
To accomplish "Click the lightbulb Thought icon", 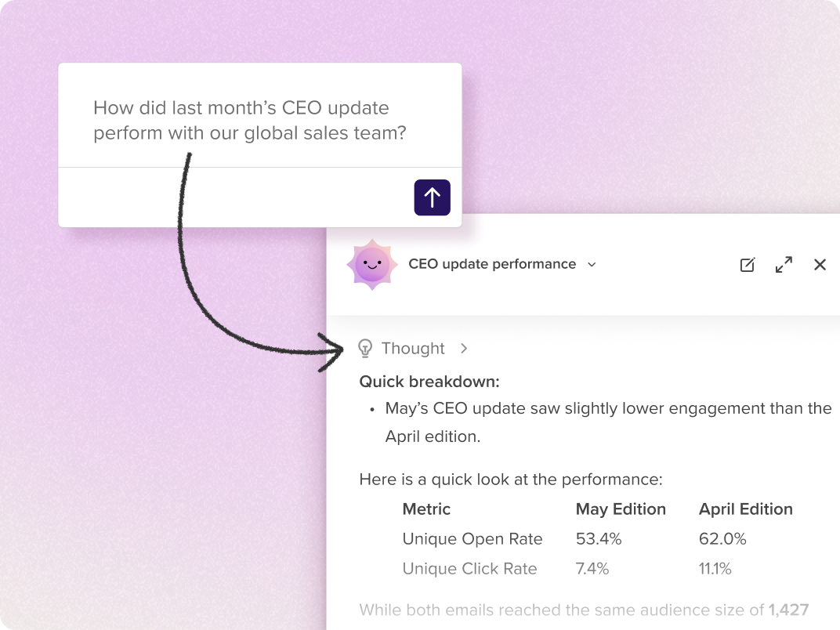I will (x=365, y=348).
